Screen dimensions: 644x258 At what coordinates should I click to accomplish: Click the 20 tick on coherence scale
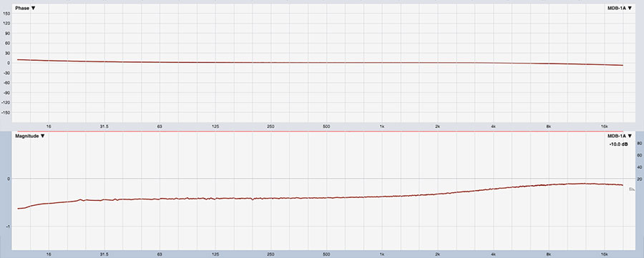point(639,179)
